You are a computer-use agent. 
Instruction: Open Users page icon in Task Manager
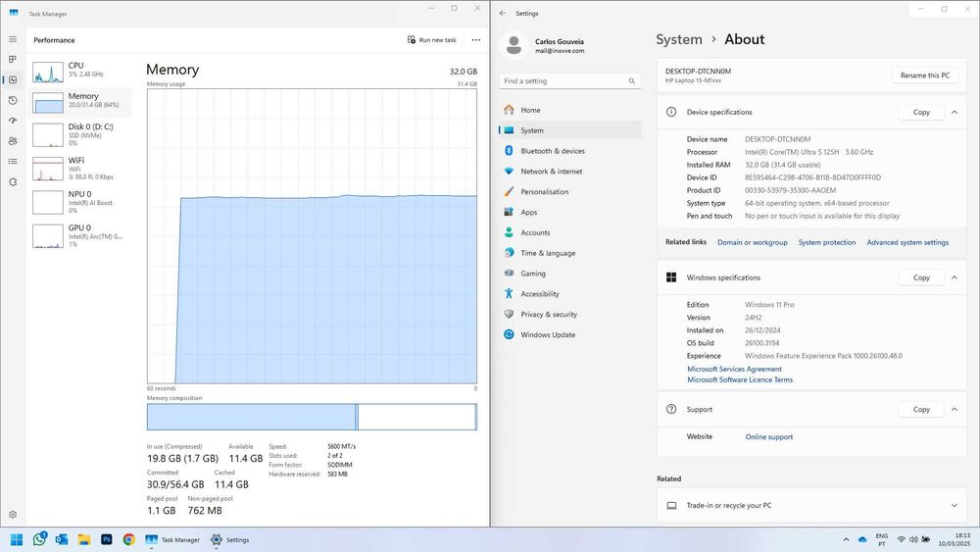tap(13, 141)
